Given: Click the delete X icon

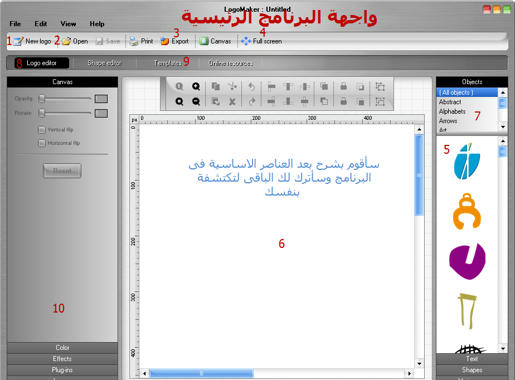Looking at the screenshot, I should coord(232,101).
